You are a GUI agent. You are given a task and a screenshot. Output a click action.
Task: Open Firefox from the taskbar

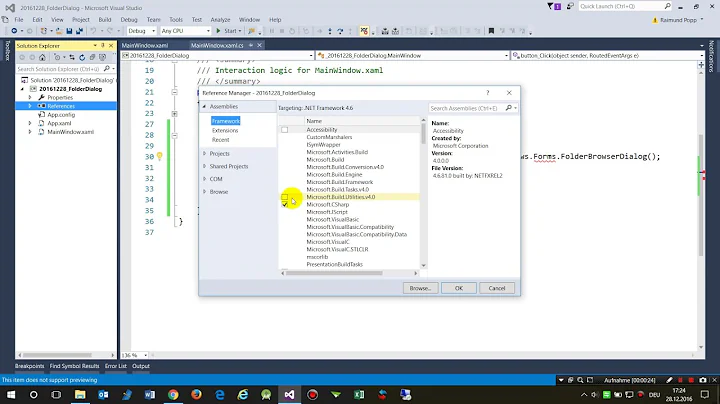[x=197, y=394]
